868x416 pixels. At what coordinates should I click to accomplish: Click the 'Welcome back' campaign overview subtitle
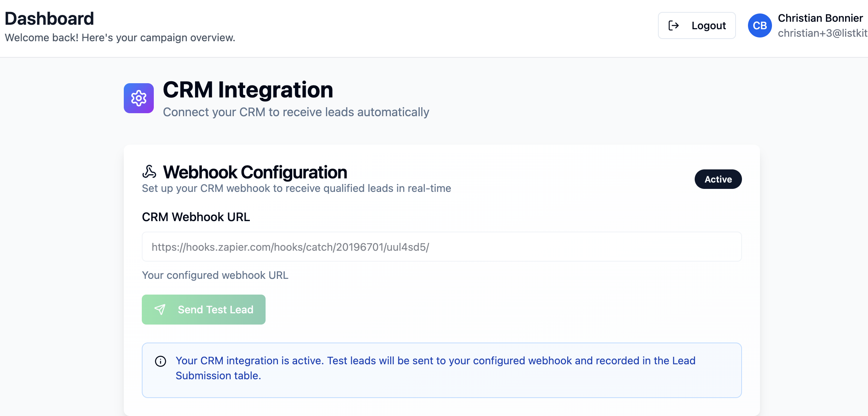[x=120, y=38]
